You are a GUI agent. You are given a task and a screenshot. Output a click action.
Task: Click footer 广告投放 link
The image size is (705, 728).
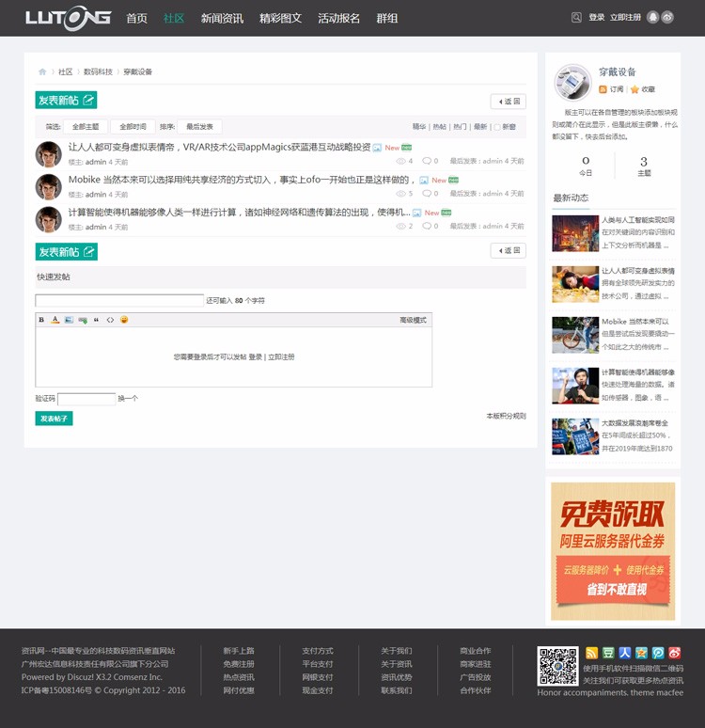click(x=476, y=677)
